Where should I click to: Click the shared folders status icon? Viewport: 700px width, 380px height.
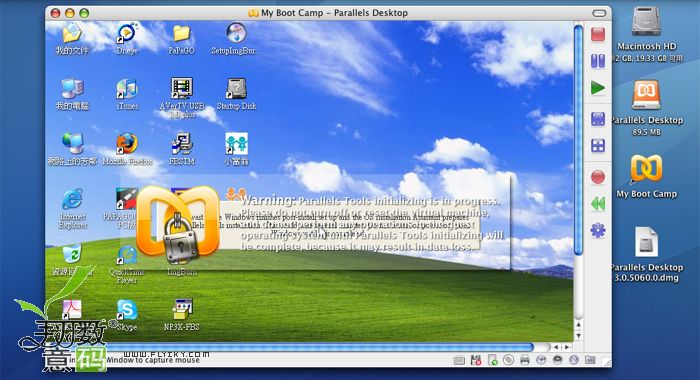click(590, 360)
